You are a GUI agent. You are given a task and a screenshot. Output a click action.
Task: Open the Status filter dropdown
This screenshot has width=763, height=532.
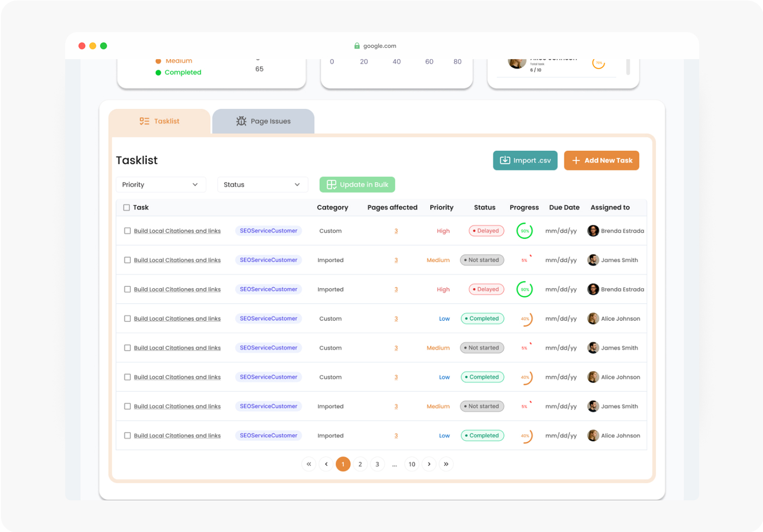[262, 184]
